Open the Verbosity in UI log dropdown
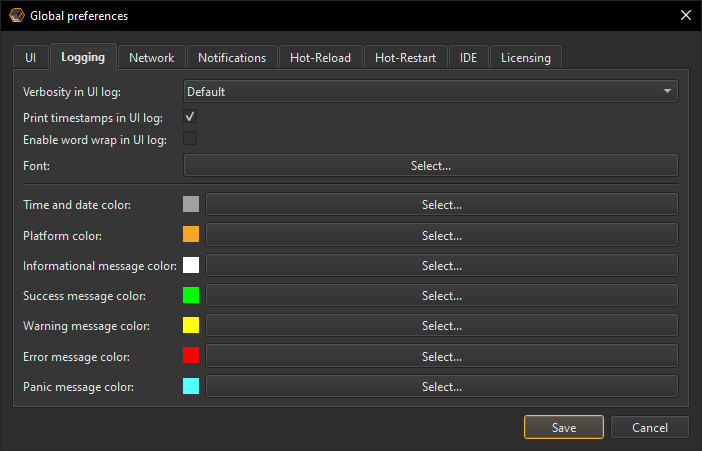The image size is (702, 451). pos(431,92)
